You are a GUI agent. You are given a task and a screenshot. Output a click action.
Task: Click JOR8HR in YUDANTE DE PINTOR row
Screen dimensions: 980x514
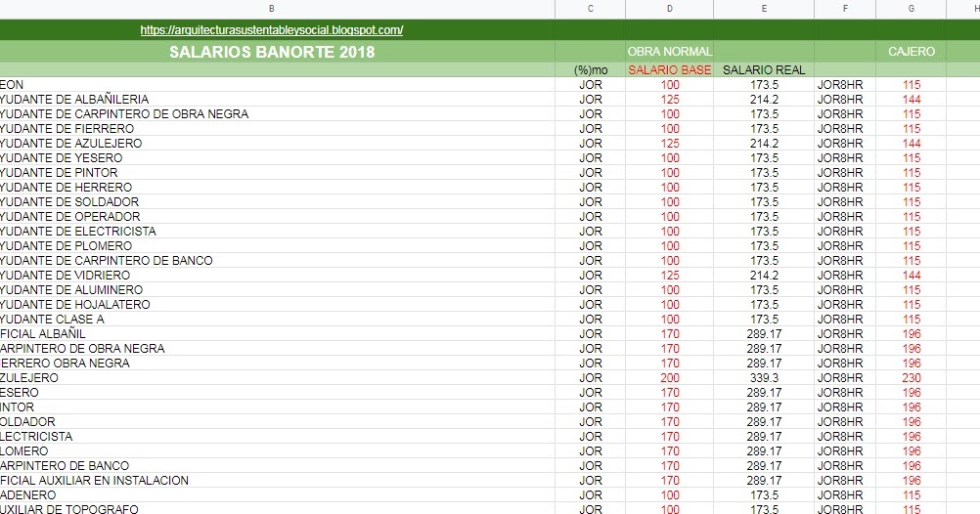845,172
